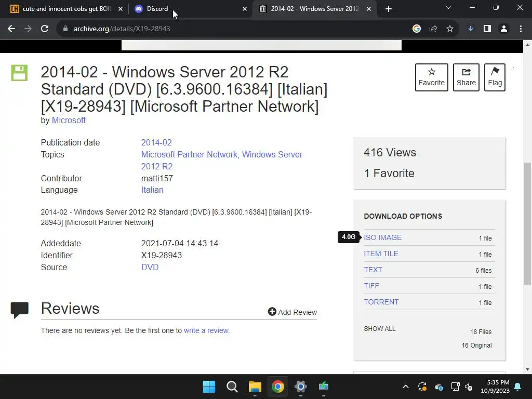Open the monitor app icon in taskbar
This screenshot has height=399, width=532.
point(324,387)
